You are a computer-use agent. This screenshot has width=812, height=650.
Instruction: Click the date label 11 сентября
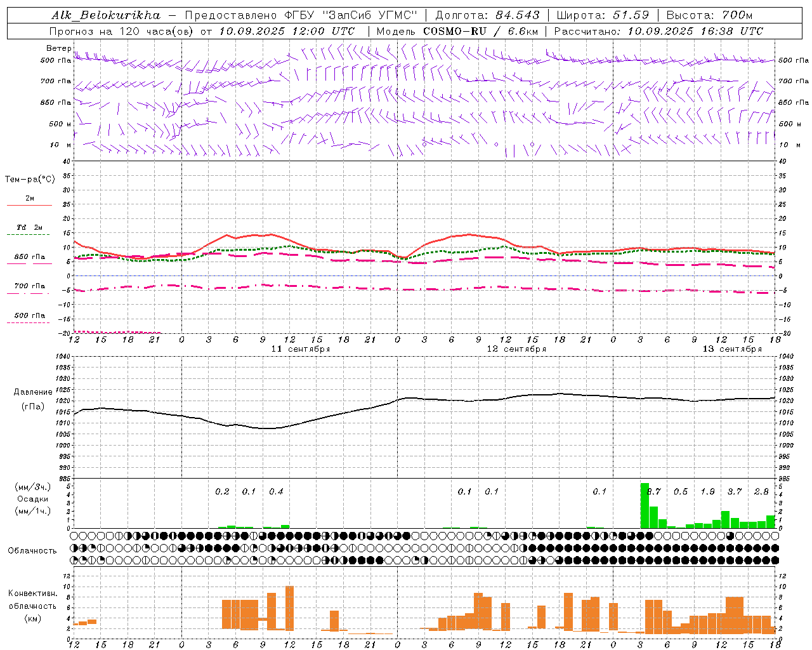pos(301,349)
